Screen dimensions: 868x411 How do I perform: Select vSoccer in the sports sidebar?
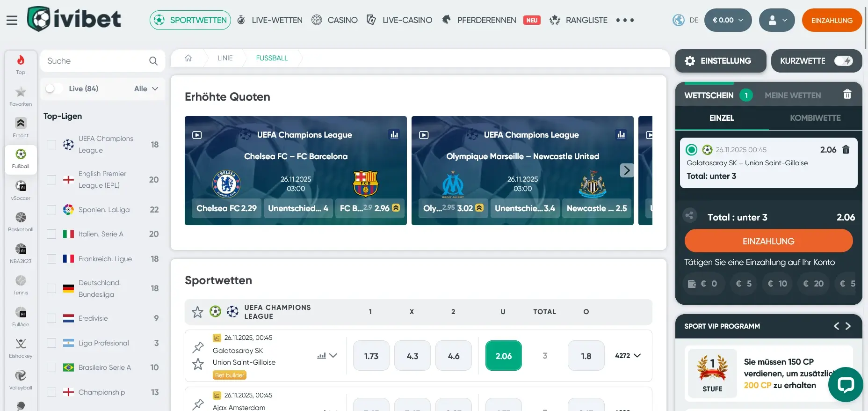(x=21, y=191)
